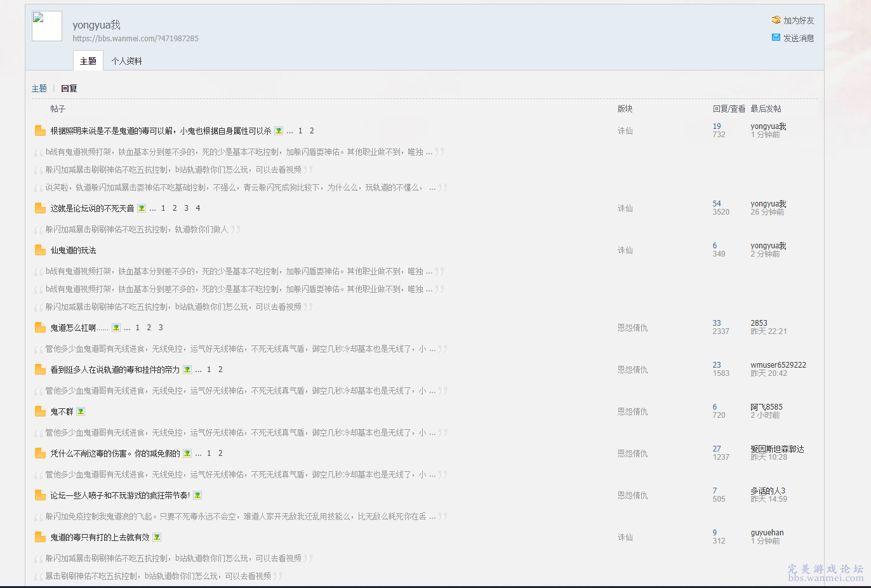Open last poster wmuser6529222 profile

pos(778,365)
